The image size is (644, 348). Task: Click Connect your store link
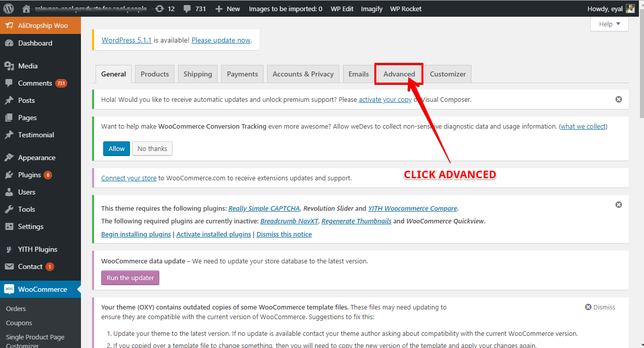point(128,178)
